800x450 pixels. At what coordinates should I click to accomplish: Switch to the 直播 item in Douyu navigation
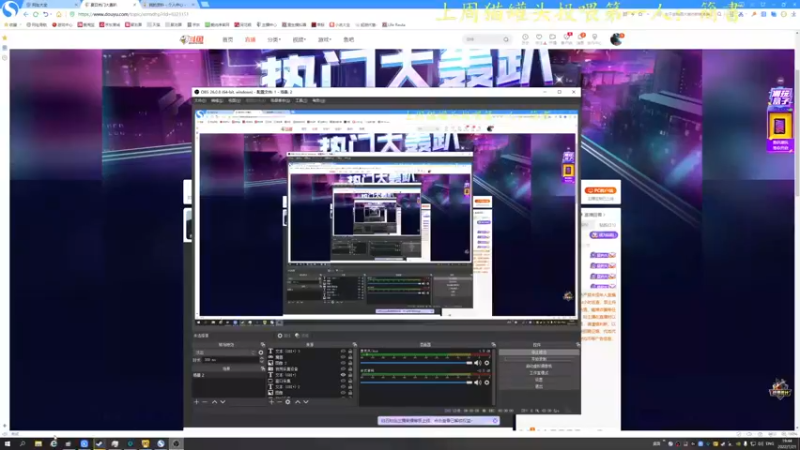250,39
